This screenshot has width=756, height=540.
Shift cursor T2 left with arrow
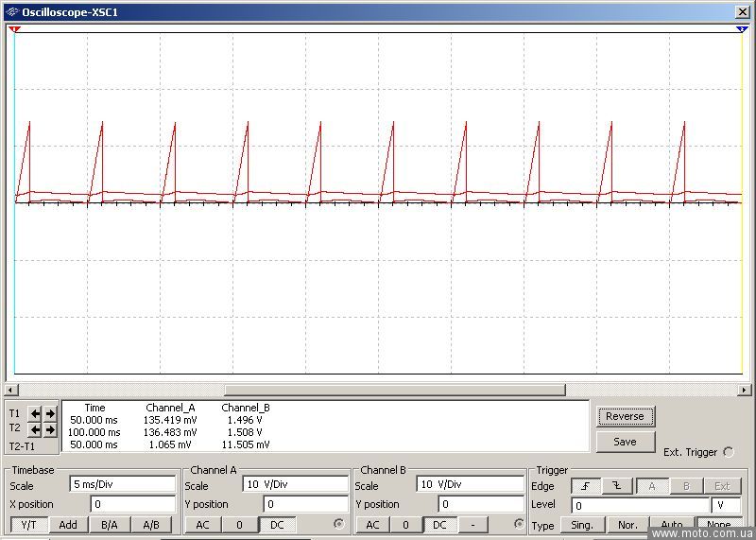pyautogui.click(x=35, y=429)
